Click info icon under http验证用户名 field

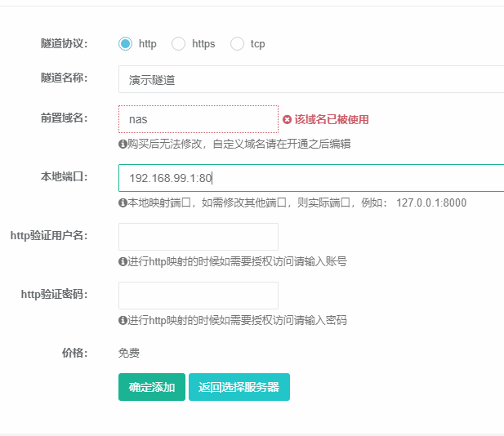[123, 262]
